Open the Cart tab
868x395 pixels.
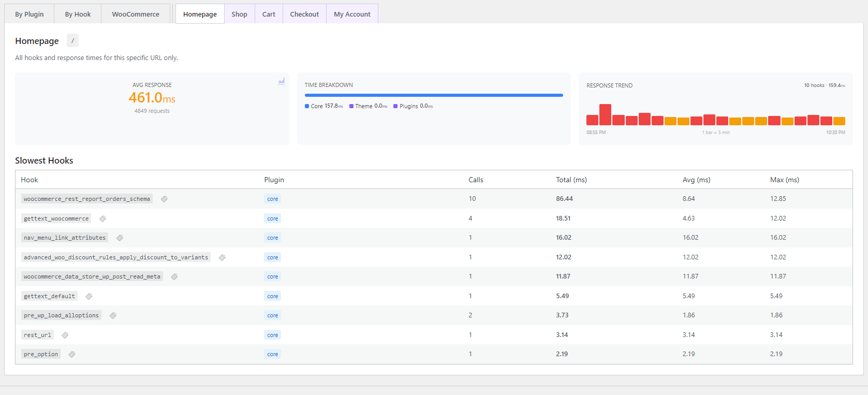[x=269, y=14]
